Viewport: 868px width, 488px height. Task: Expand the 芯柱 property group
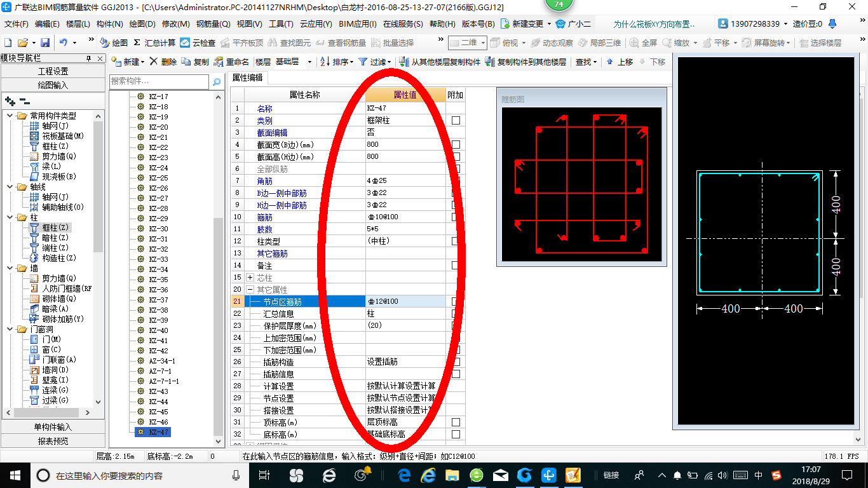coord(250,278)
